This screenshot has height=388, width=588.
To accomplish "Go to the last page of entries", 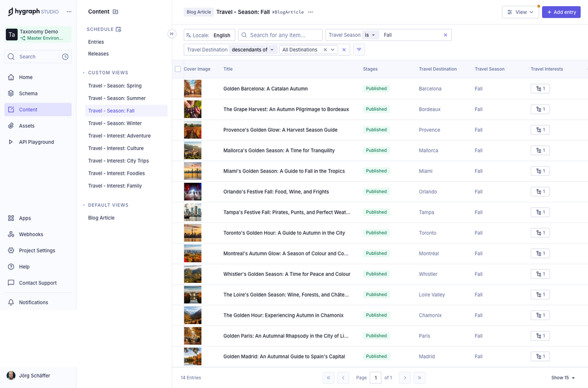I will pyautogui.click(x=420, y=378).
